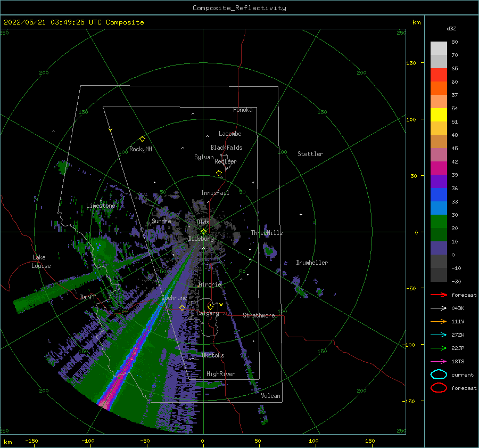Click the green 22JP arrow in legend

[x=439, y=348]
